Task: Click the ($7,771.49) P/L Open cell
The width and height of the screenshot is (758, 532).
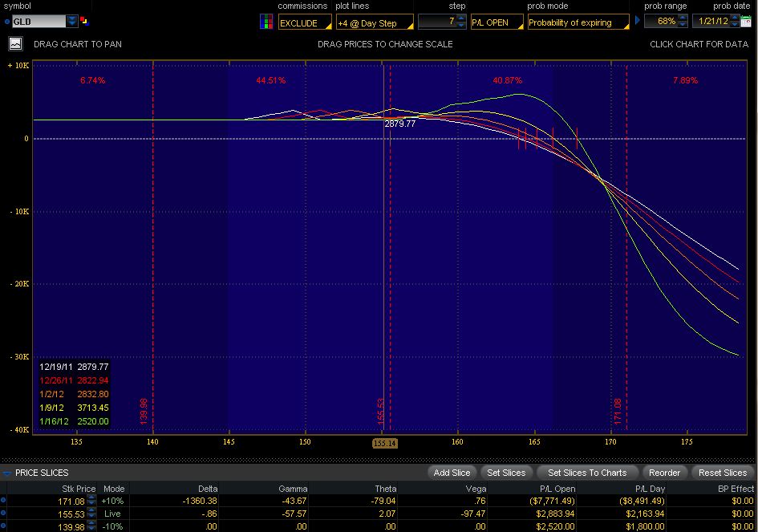Action: coord(552,501)
